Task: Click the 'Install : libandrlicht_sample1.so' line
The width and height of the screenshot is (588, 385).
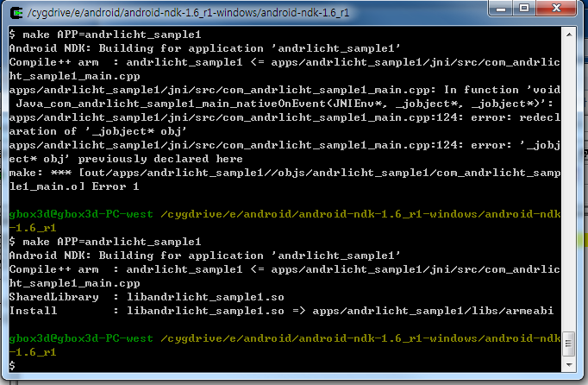Action: coord(281,311)
